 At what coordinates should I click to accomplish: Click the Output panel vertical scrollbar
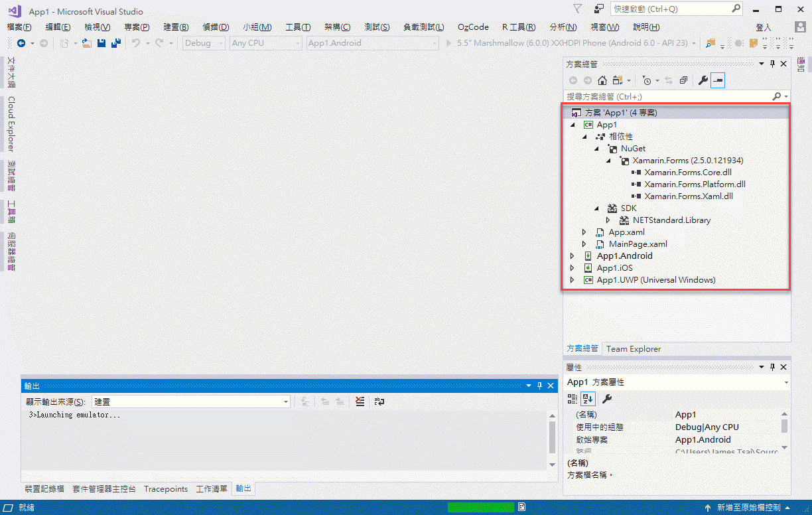tap(552, 441)
